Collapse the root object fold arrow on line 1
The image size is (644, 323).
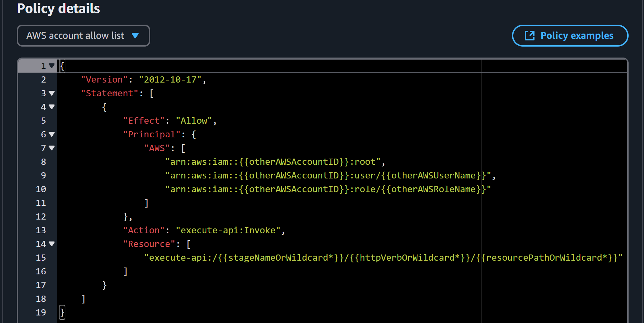(x=52, y=66)
